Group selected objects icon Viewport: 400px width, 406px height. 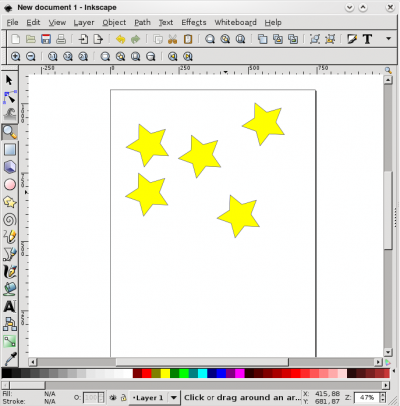[x=315, y=39]
